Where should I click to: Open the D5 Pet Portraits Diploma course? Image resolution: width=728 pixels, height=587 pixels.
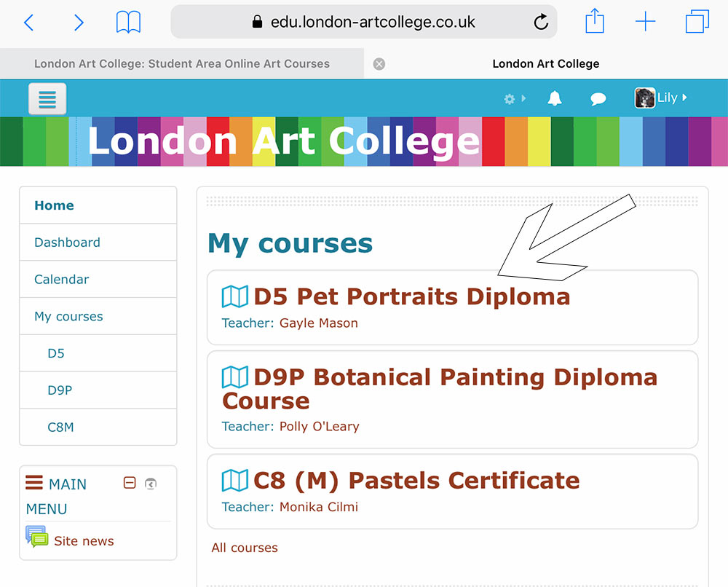(x=412, y=296)
